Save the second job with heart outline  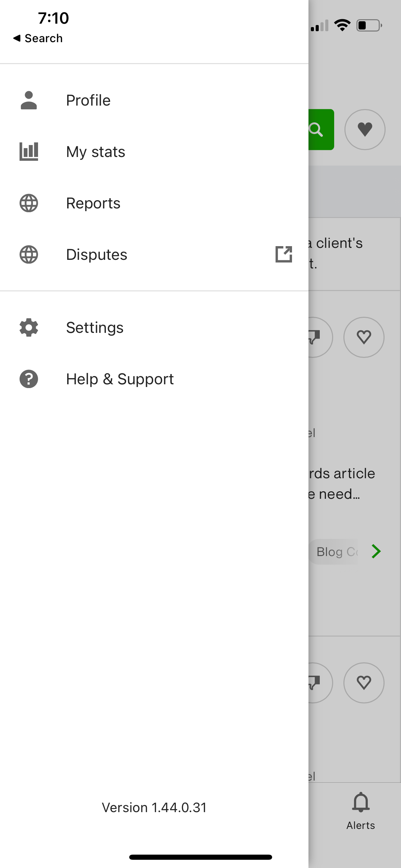click(x=364, y=683)
